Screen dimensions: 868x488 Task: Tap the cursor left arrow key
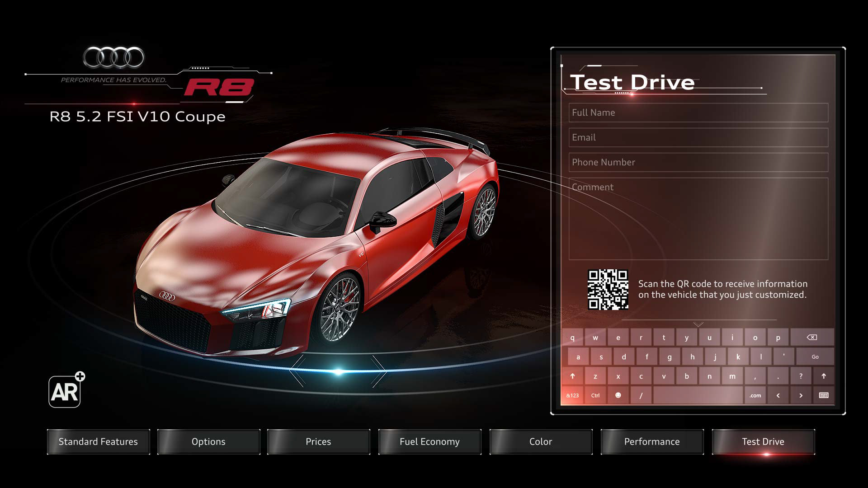tap(778, 395)
